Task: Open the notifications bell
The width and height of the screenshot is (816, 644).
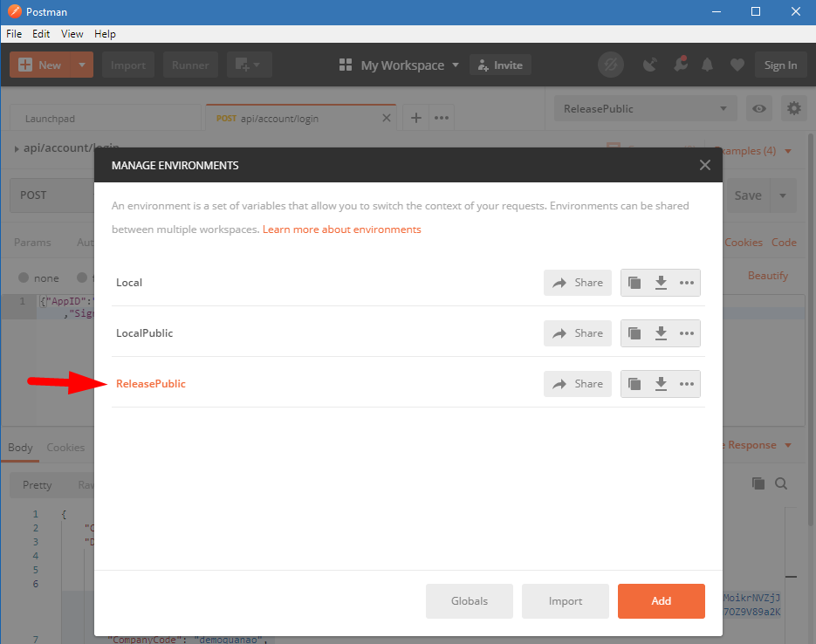Action: click(x=707, y=65)
